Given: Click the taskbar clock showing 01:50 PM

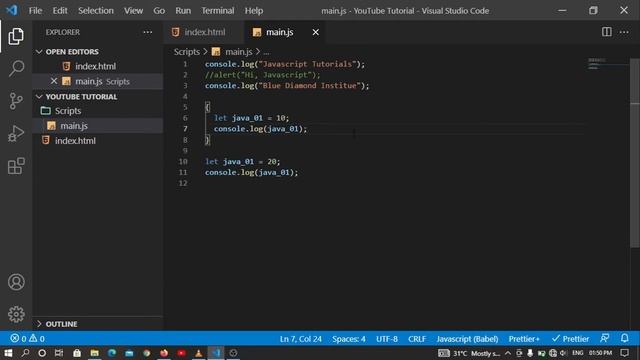Looking at the screenshot, I should [600, 353].
